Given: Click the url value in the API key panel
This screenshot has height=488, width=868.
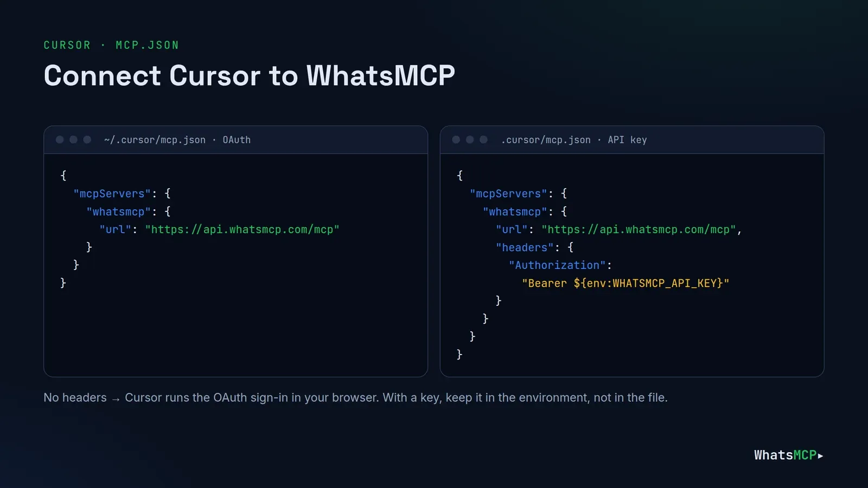Looking at the screenshot, I should 639,229.
